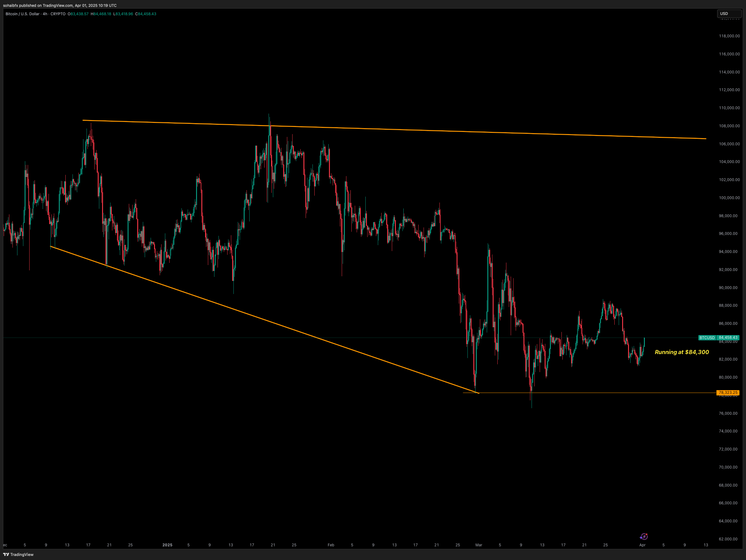Click the 110,000.00 price axis label

[x=730, y=108]
